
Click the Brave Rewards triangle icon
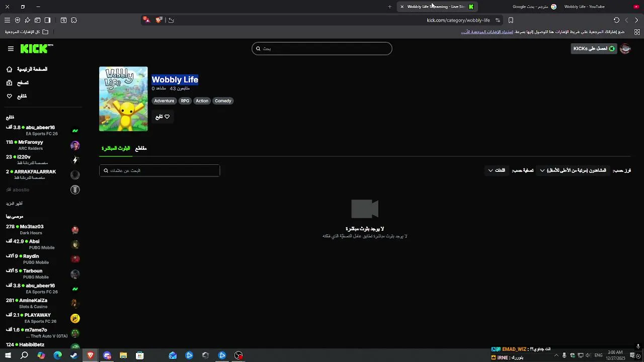(146, 20)
